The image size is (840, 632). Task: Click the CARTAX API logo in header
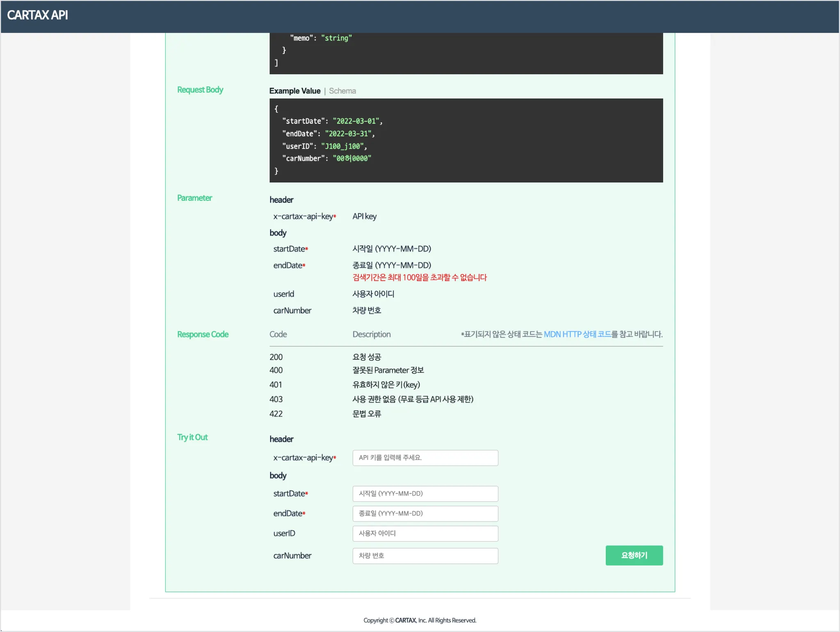(37, 15)
